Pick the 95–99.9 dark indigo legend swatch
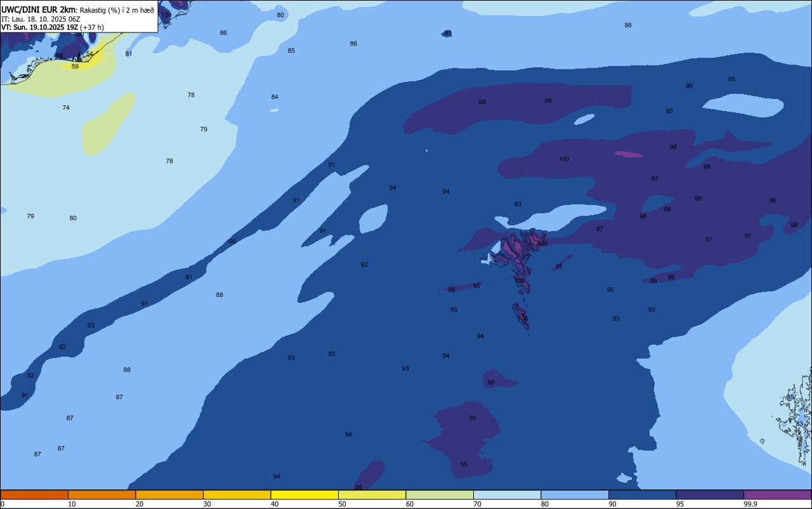The width and height of the screenshot is (812, 509). (x=710, y=494)
